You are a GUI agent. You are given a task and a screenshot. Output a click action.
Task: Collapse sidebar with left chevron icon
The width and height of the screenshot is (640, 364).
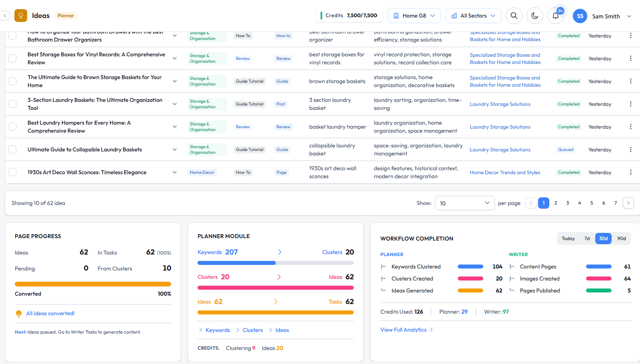[x=5, y=16]
